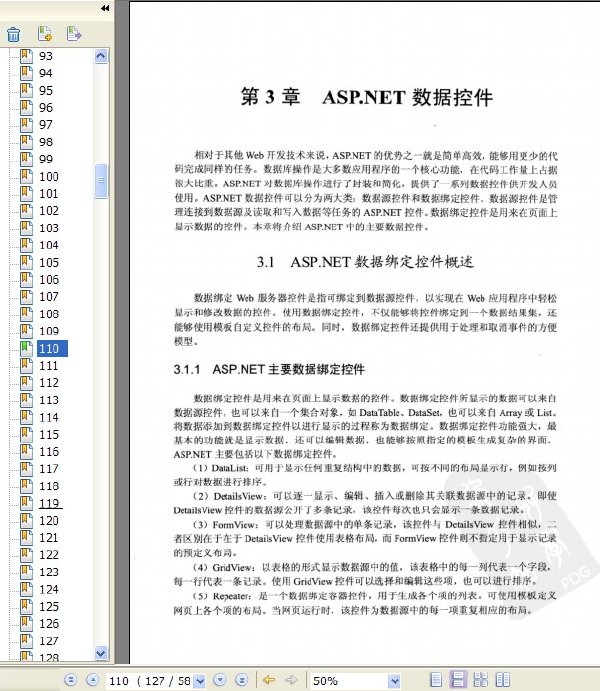Switch to continuous page layout view
The height and width of the screenshot is (691, 600).
(458, 680)
